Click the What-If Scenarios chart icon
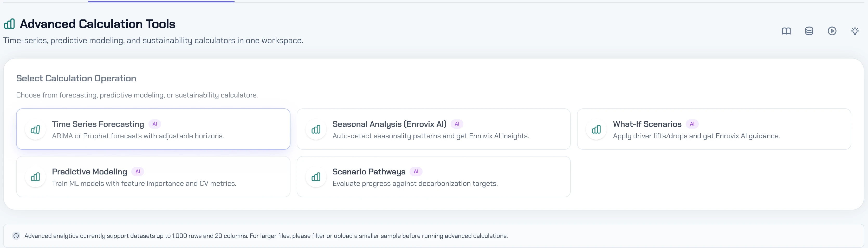The width and height of the screenshot is (868, 248). [x=596, y=129]
